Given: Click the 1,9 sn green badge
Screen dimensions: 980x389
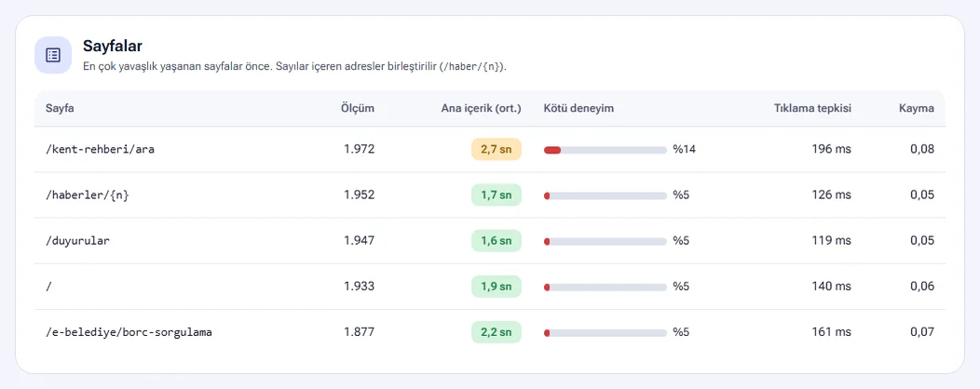Looking at the screenshot, I should (x=497, y=287).
